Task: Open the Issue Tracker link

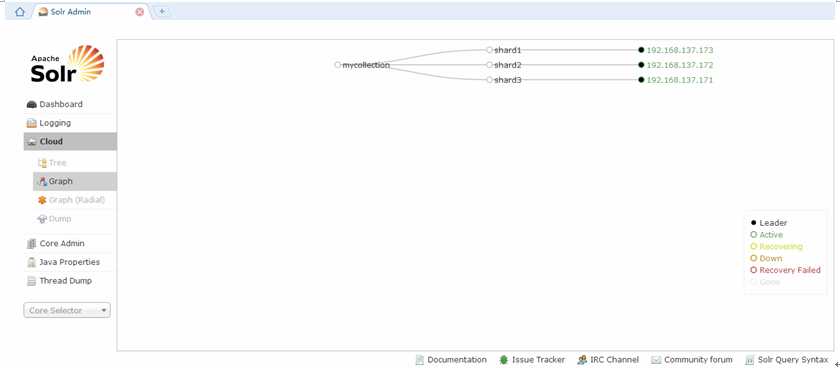Action: (538, 360)
